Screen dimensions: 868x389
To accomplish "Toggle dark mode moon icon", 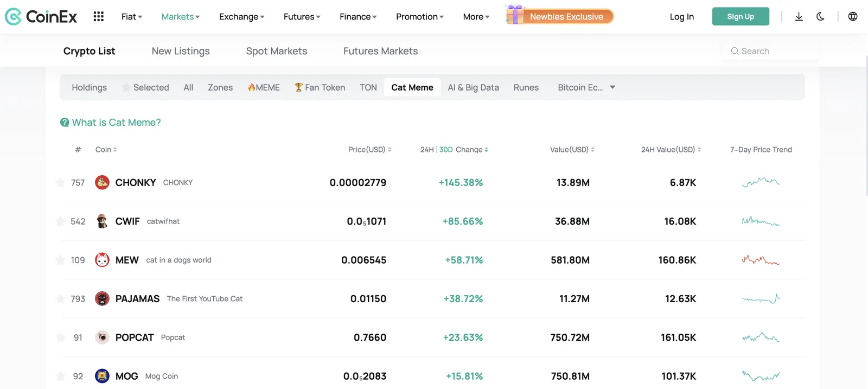I will tap(820, 17).
